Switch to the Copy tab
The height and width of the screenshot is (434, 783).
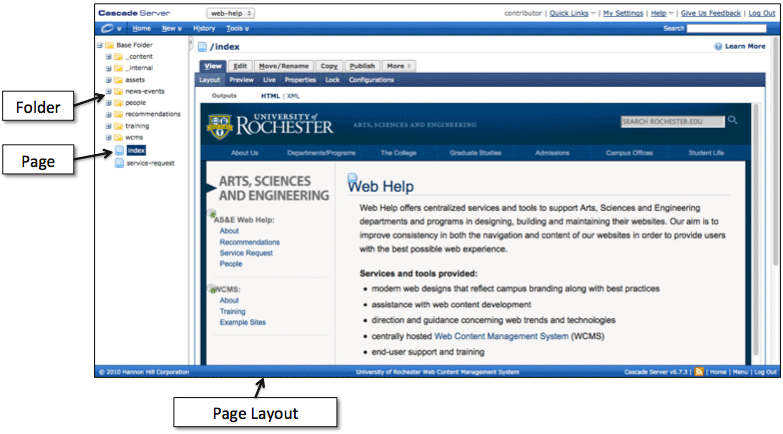coord(329,66)
